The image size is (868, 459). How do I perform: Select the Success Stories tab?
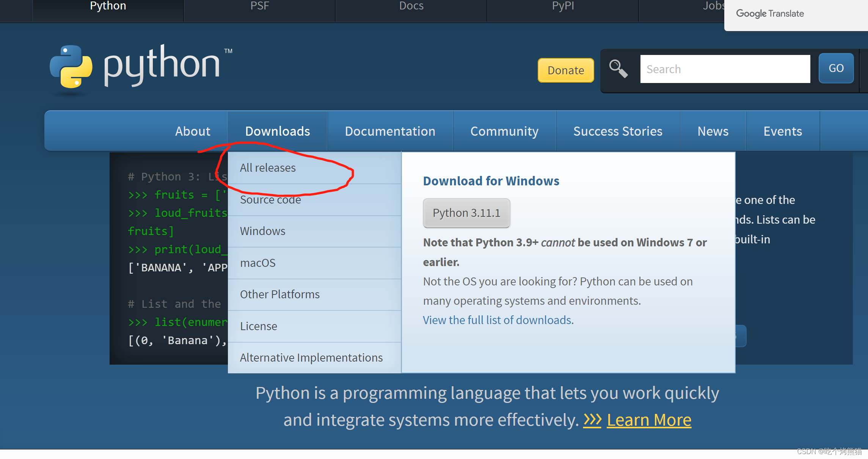tap(617, 132)
